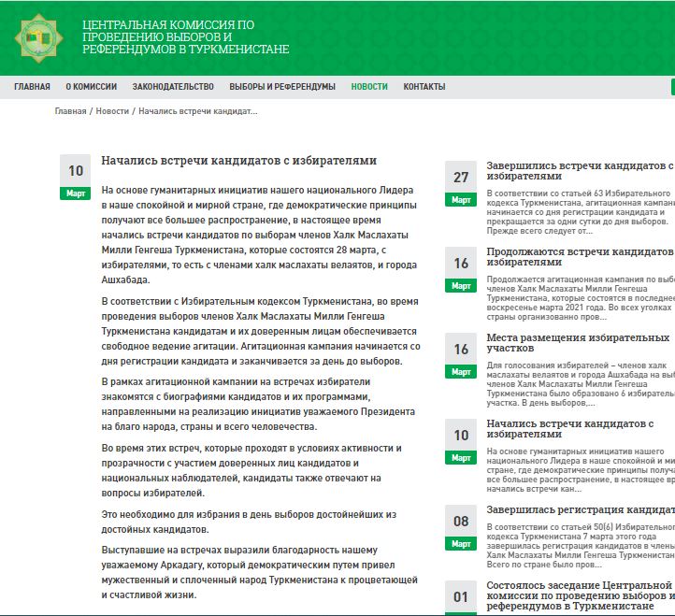
Task: Click main article heading Начались встречи кандидатов
Action: [239, 161]
